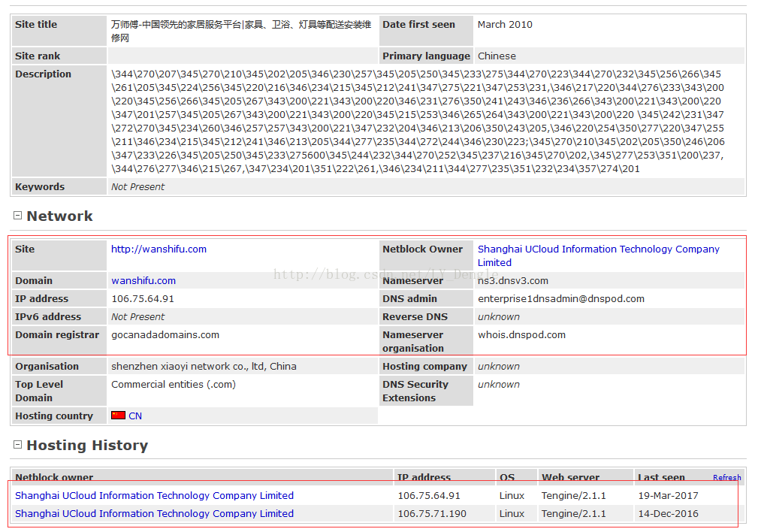Click the Web server column header
Image resolution: width=758 pixels, height=532 pixels.
coord(570,477)
